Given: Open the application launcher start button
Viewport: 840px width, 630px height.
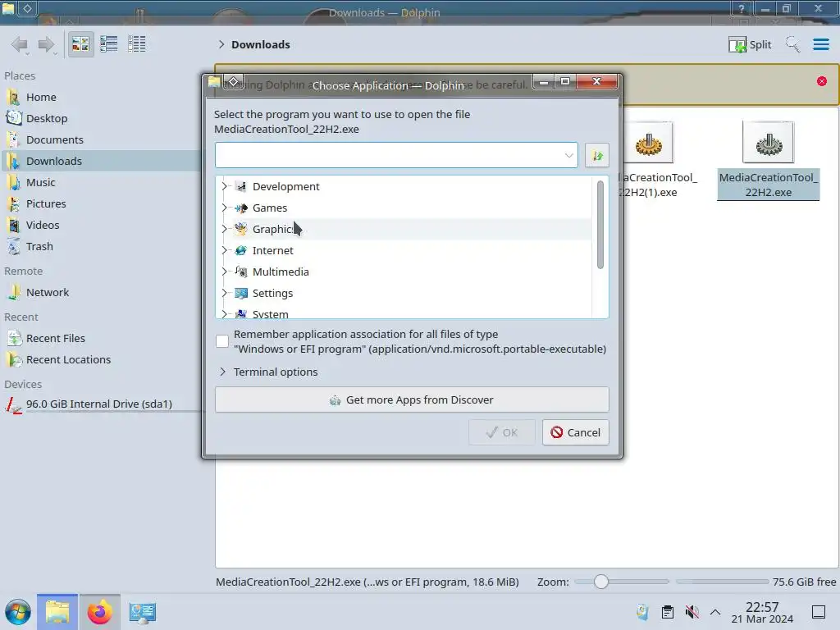Looking at the screenshot, I should tap(18, 612).
